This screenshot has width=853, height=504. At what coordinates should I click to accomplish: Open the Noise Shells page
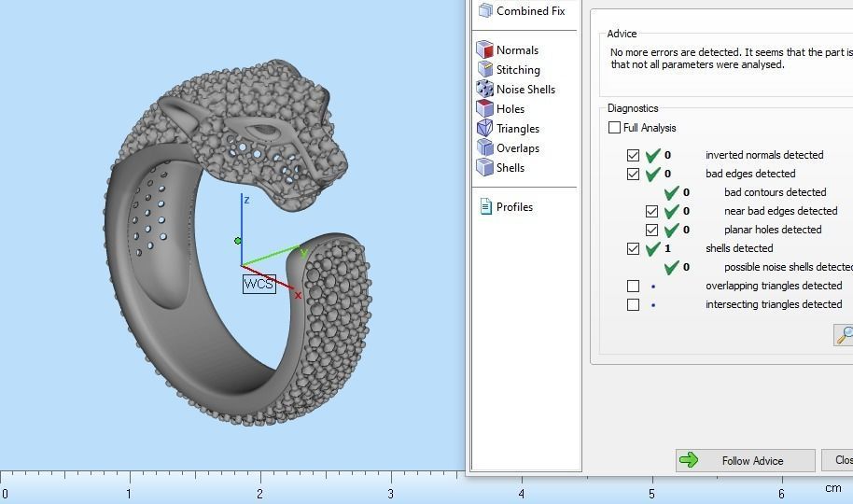coord(525,90)
